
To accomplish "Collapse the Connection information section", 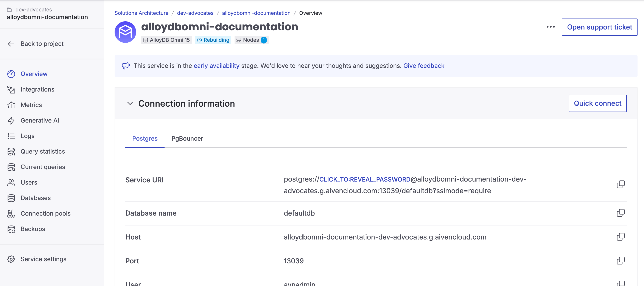I will click(130, 104).
